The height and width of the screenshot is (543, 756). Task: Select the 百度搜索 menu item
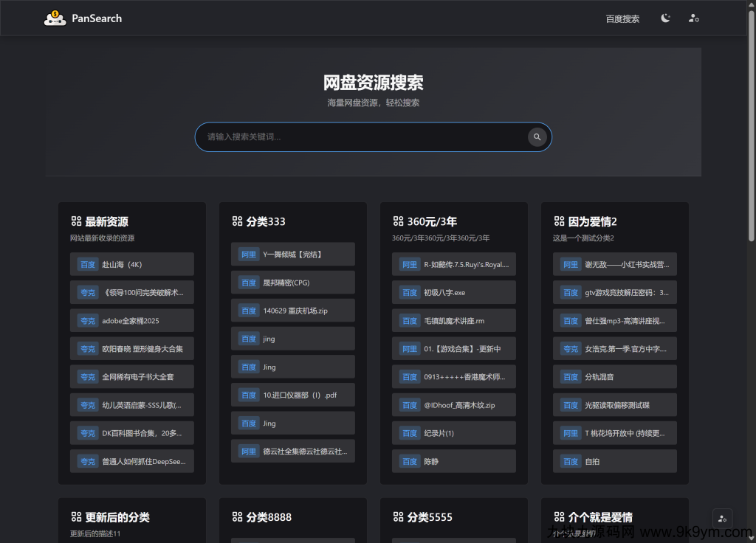622,18
